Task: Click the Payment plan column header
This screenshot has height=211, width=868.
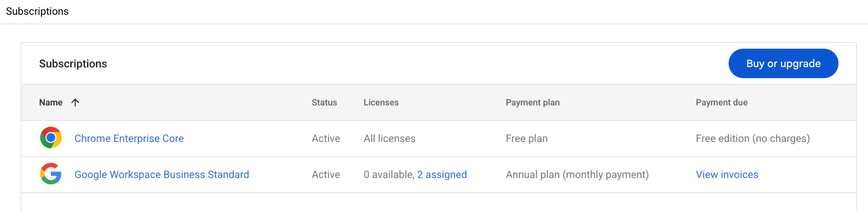Action: [532, 103]
